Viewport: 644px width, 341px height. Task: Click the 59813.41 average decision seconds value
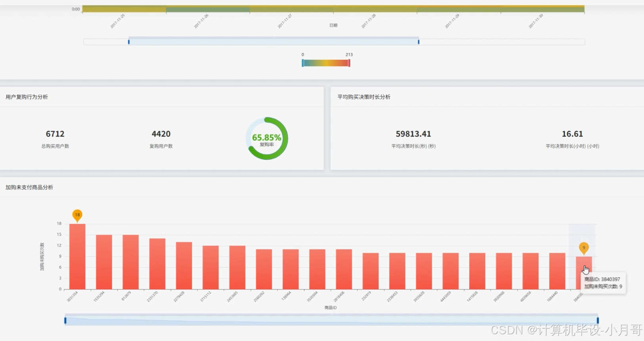(413, 134)
